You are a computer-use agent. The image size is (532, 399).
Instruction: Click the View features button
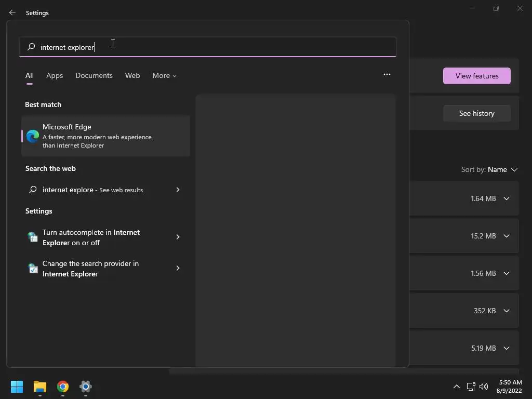[x=477, y=76]
